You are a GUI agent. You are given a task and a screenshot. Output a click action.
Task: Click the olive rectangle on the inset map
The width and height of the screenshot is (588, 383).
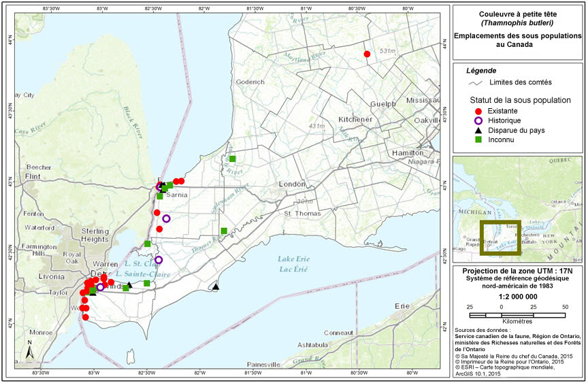click(500, 238)
